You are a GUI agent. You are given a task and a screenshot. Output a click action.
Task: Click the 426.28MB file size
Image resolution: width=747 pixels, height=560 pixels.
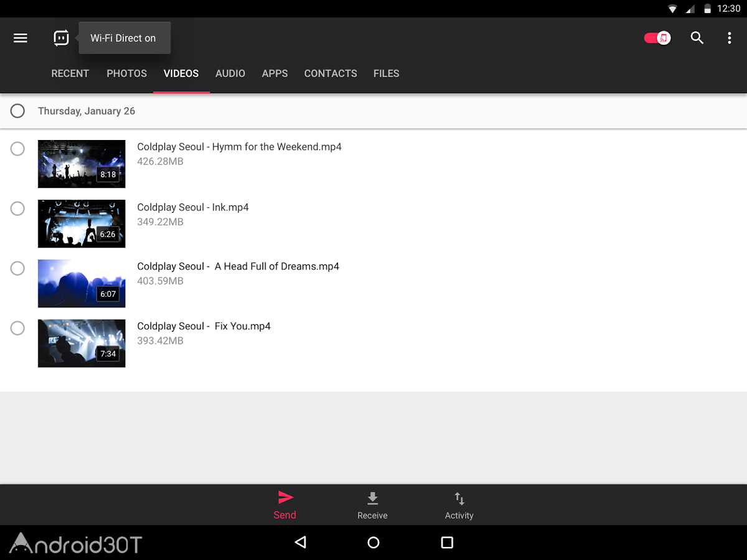coord(160,162)
